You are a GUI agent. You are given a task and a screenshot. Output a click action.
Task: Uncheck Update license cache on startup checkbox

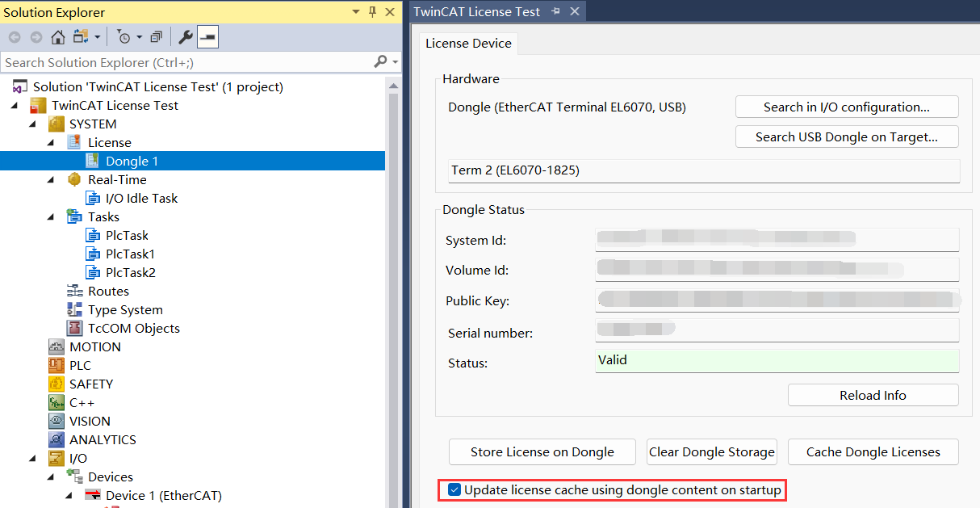454,489
